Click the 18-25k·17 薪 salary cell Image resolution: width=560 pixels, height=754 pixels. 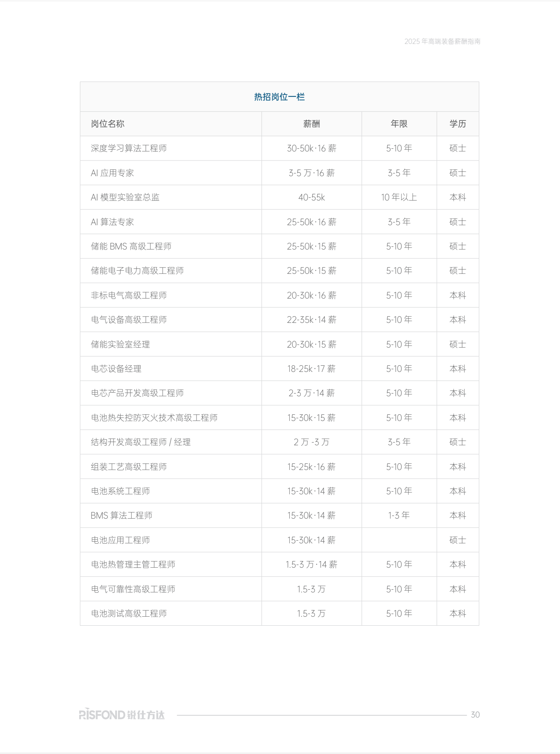[x=311, y=369]
